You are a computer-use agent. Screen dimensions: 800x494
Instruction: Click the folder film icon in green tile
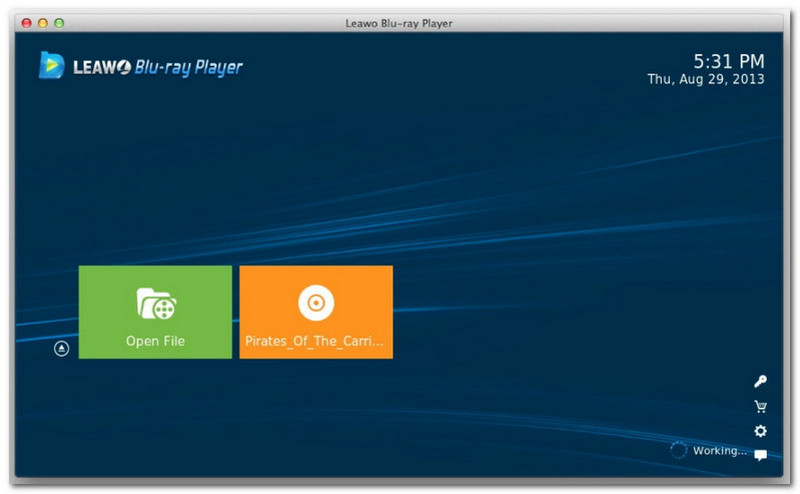(x=155, y=302)
